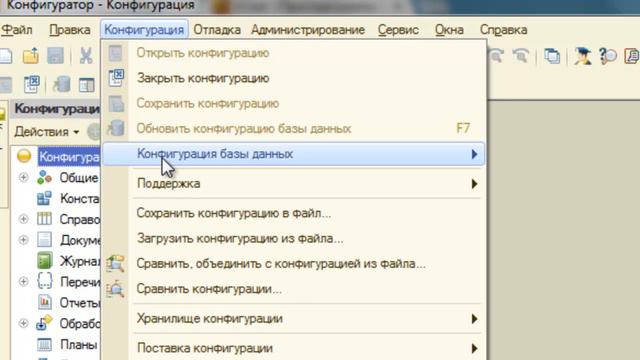Click the window layout toolbar icon
This screenshot has height=360, width=640.
87,85
